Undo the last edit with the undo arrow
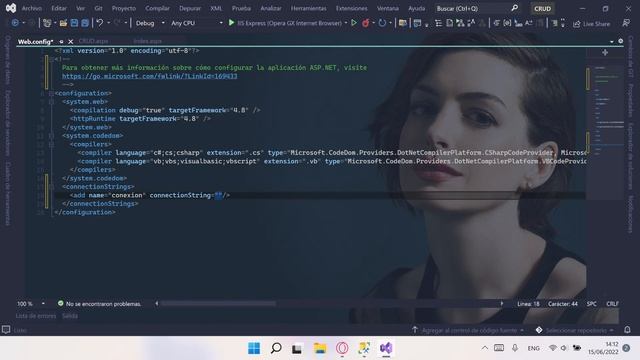This screenshot has width=640, height=360. tap(100, 23)
